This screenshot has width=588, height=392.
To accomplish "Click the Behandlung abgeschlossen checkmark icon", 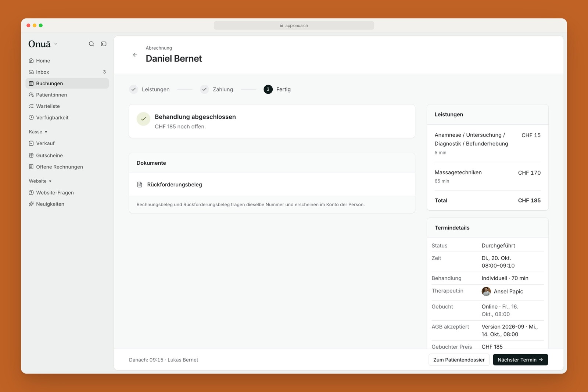I will click(x=143, y=119).
